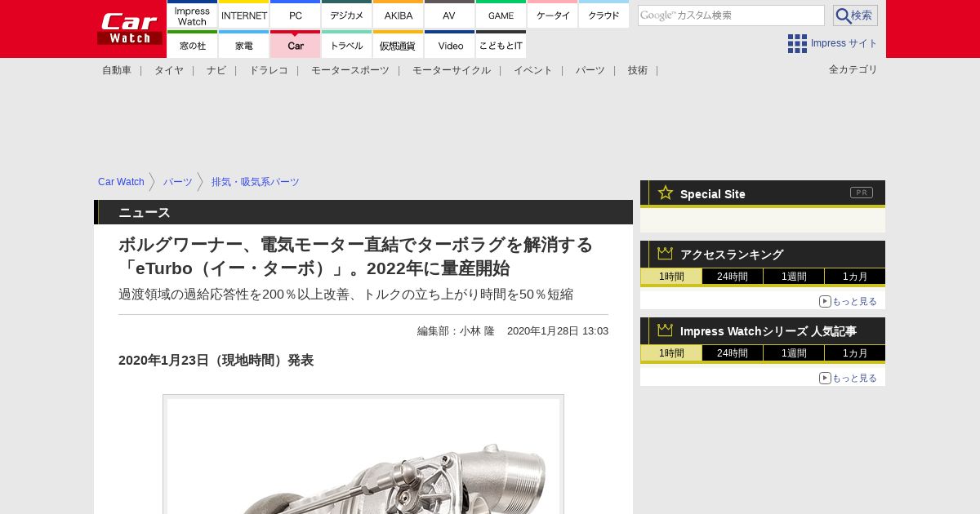
Task: Open the Impress サイト link
Action: (844, 43)
